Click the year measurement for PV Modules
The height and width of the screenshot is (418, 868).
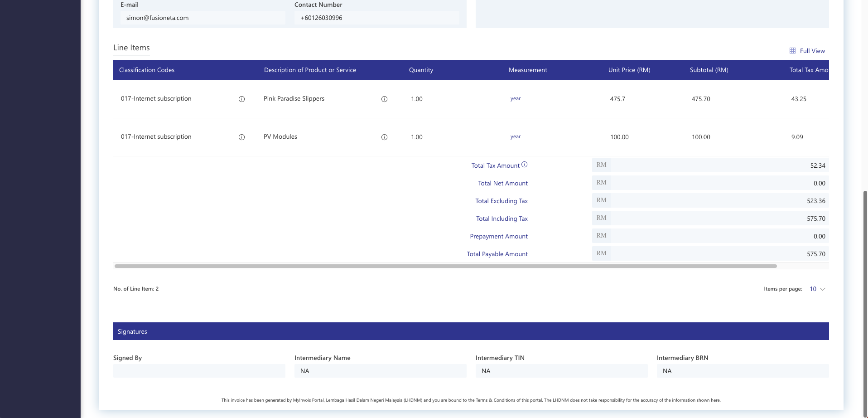(x=515, y=137)
